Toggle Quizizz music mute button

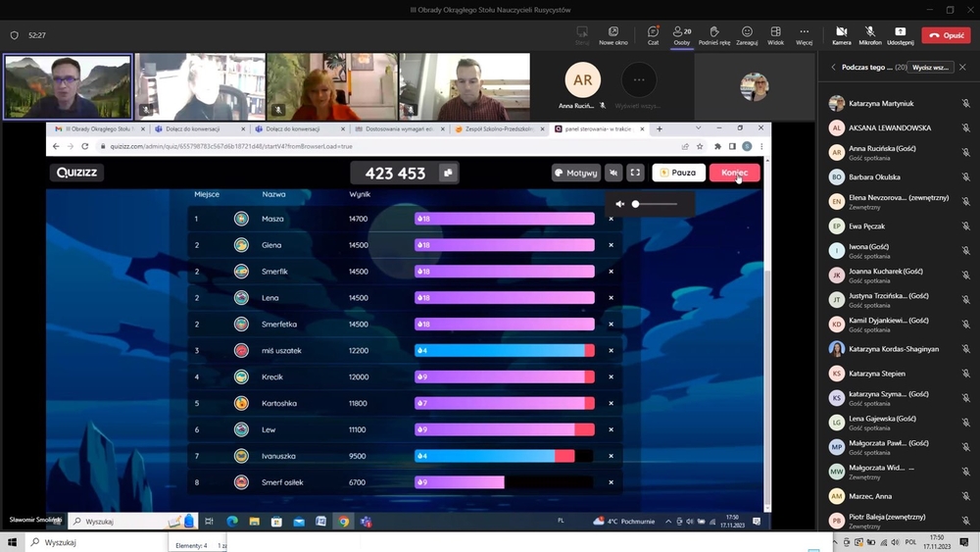pyautogui.click(x=613, y=173)
